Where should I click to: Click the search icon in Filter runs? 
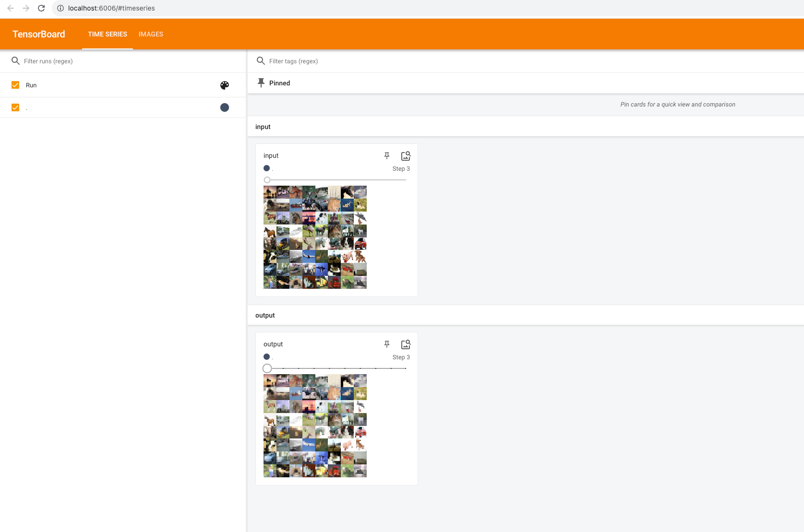pos(15,61)
